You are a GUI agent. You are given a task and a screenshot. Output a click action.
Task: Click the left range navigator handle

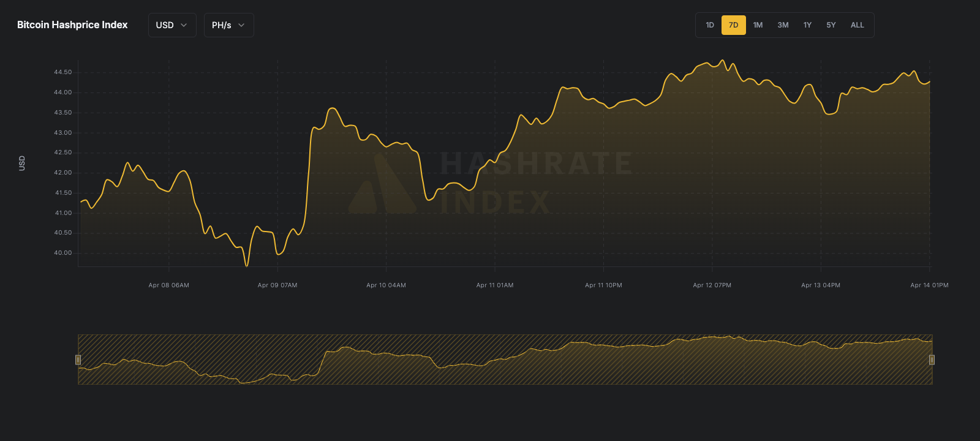pos(78,360)
